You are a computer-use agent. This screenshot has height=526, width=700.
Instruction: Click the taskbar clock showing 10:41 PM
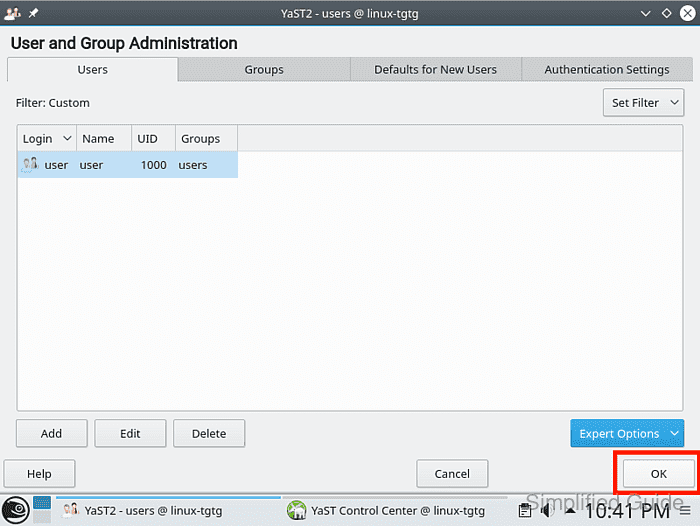(x=627, y=510)
